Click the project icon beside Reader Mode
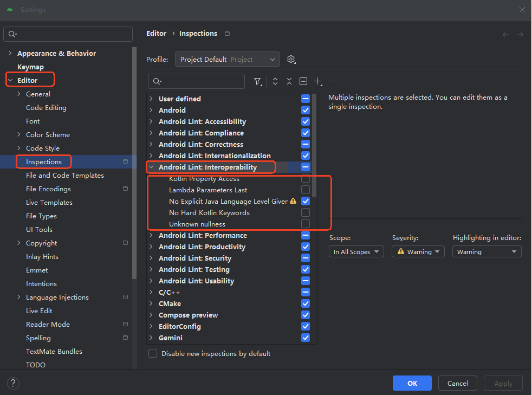This screenshot has height=395, width=532. coord(125,324)
